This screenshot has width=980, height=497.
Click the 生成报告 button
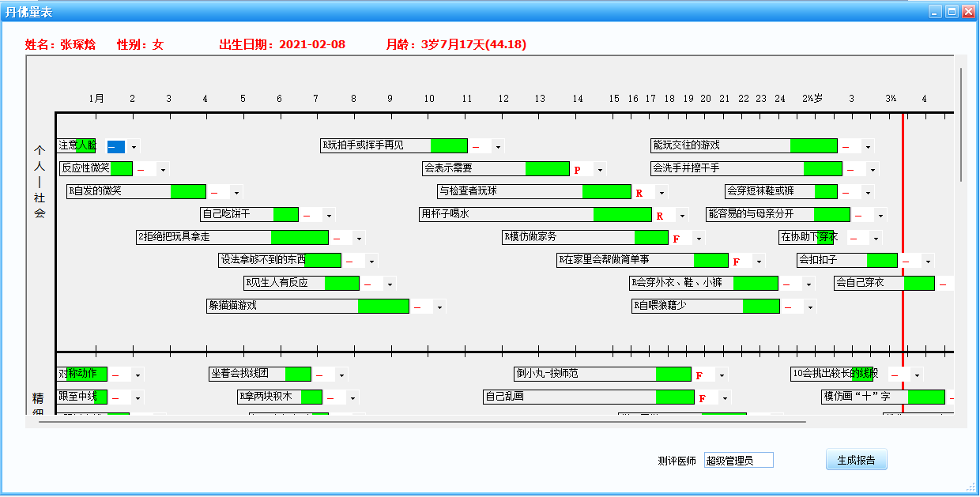(x=857, y=460)
